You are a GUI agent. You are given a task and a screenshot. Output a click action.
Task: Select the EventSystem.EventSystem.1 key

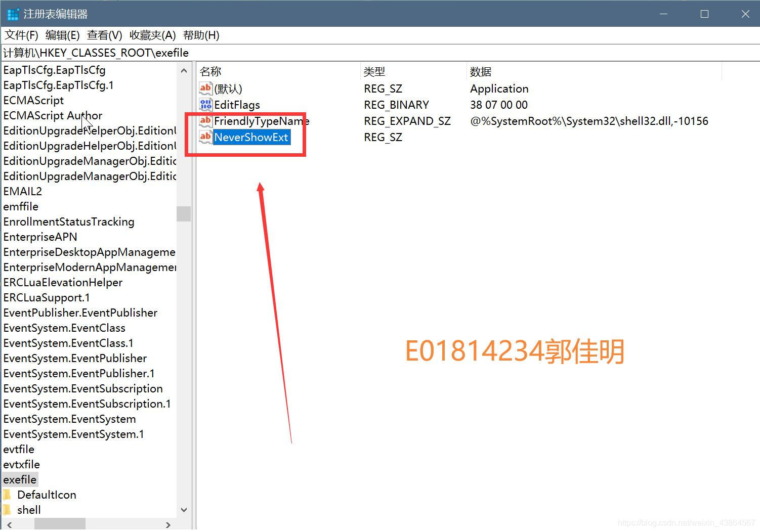(x=73, y=434)
